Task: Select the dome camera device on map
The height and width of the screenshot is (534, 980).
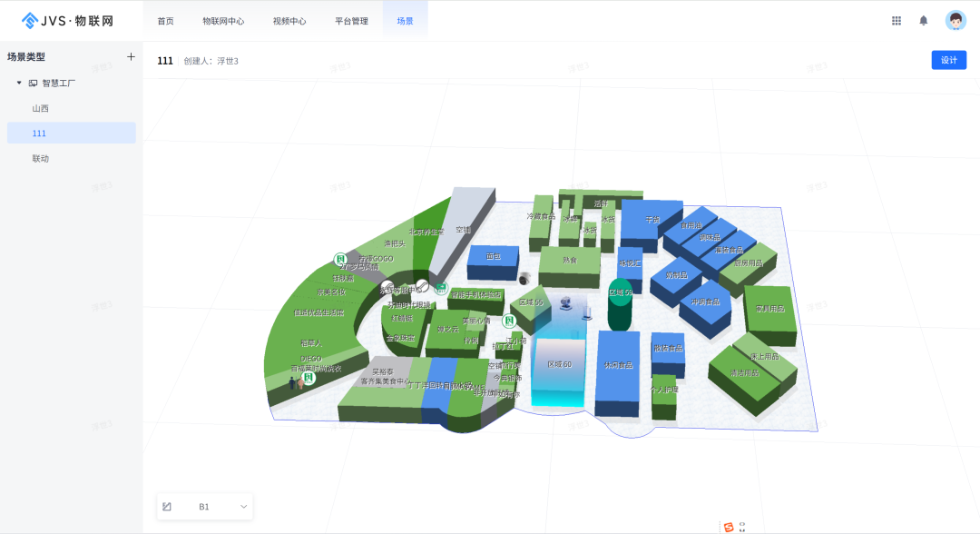Action: pos(524,278)
